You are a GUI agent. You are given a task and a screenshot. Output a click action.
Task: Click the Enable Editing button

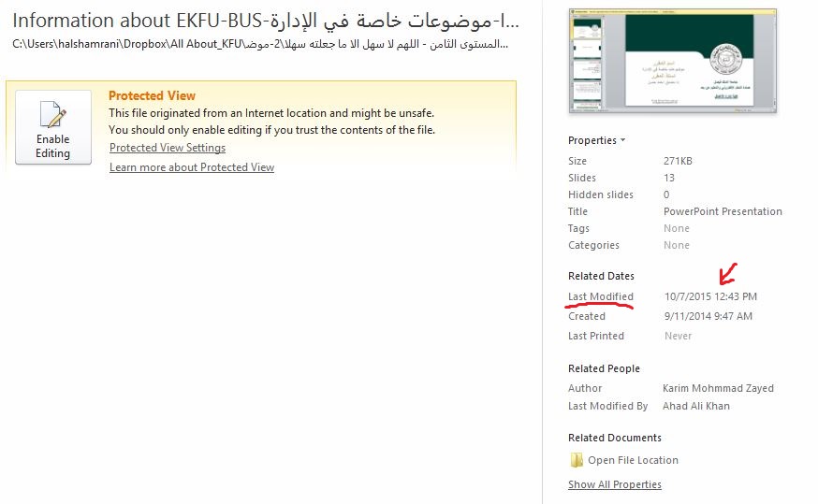[x=53, y=127]
